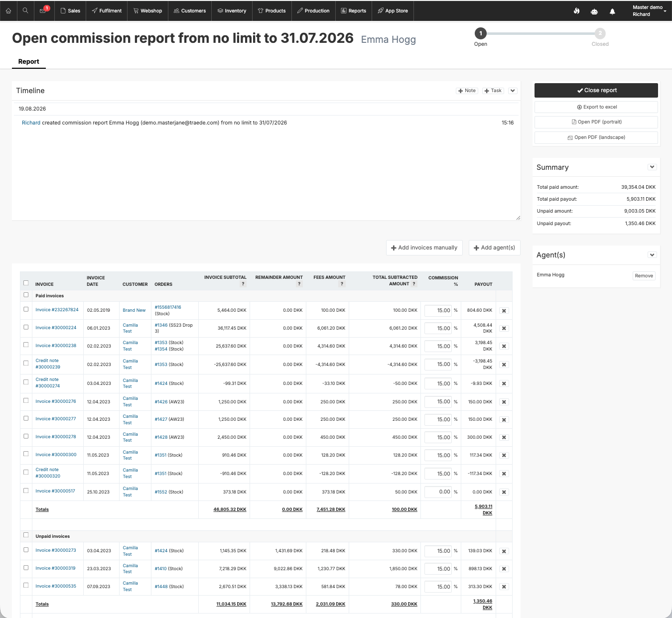Open PDF in landscape
The image size is (672, 618).
pos(596,137)
